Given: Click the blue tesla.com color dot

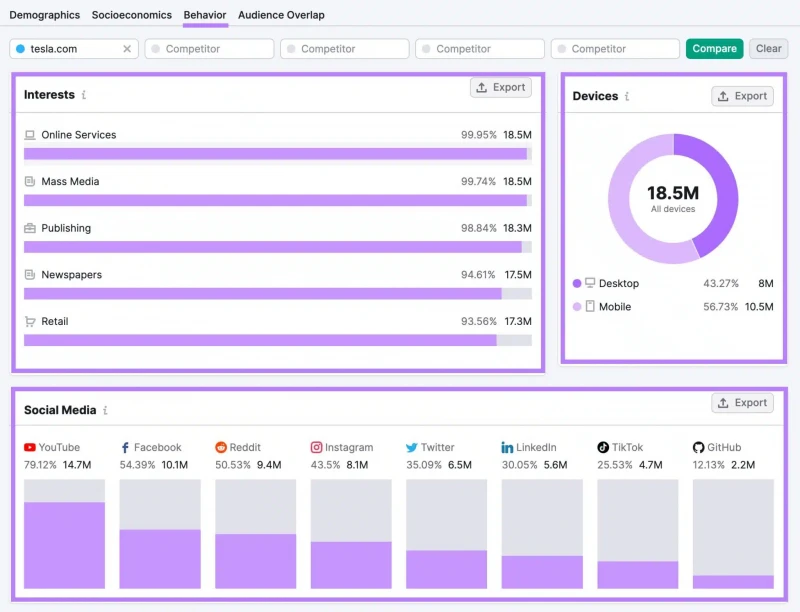Looking at the screenshot, I should pos(20,49).
